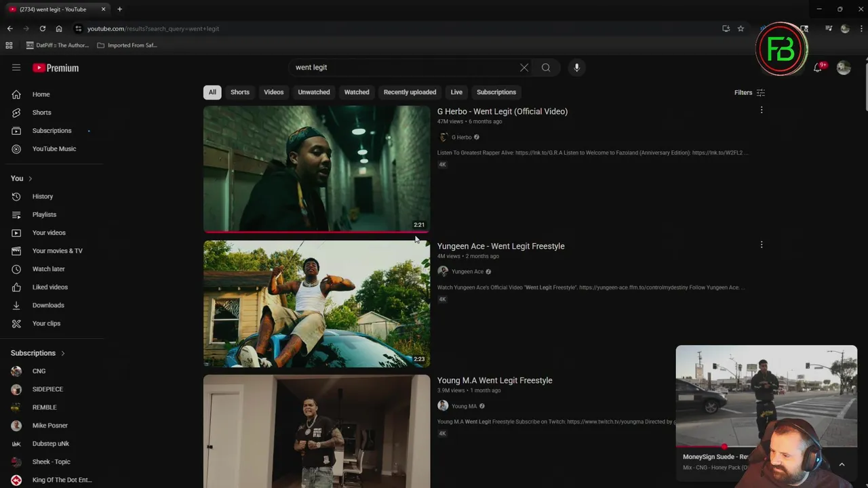Open the DatPiff bookmark in bookmarks bar
This screenshot has width=868, height=488.
[58, 45]
